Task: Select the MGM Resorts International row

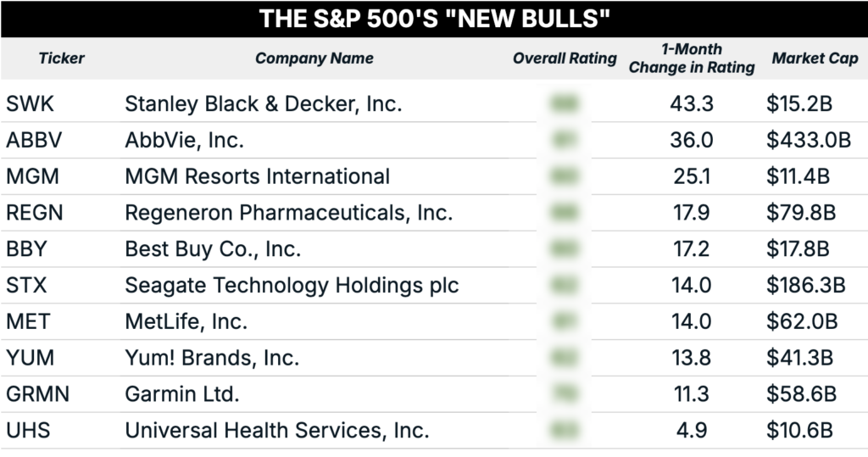Action: point(434,176)
